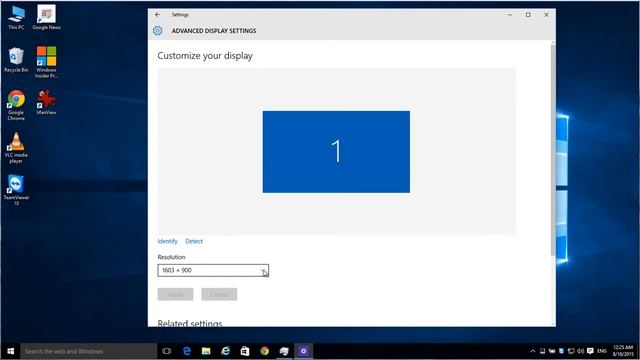
Task: Select display 1 monitor rectangle
Action: (336, 152)
